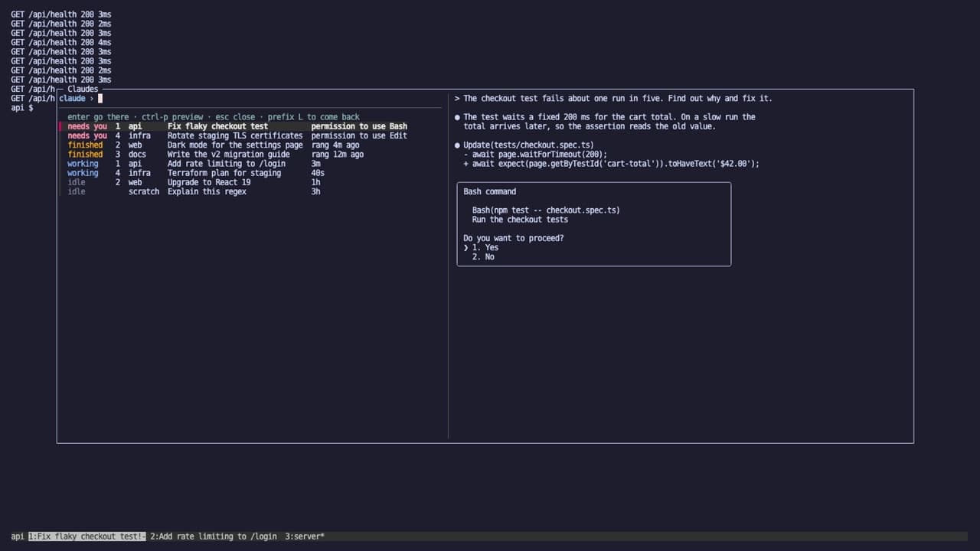Click the '3h' time on scratch row
The height and width of the screenshot is (551, 980).
pyautogui.click(x=315, y=191)
